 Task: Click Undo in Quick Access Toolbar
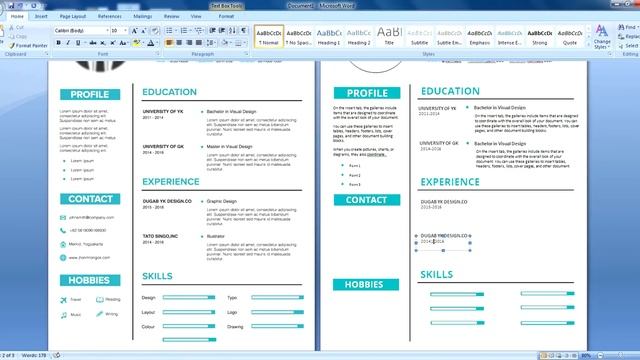click(x=20, y=6)
